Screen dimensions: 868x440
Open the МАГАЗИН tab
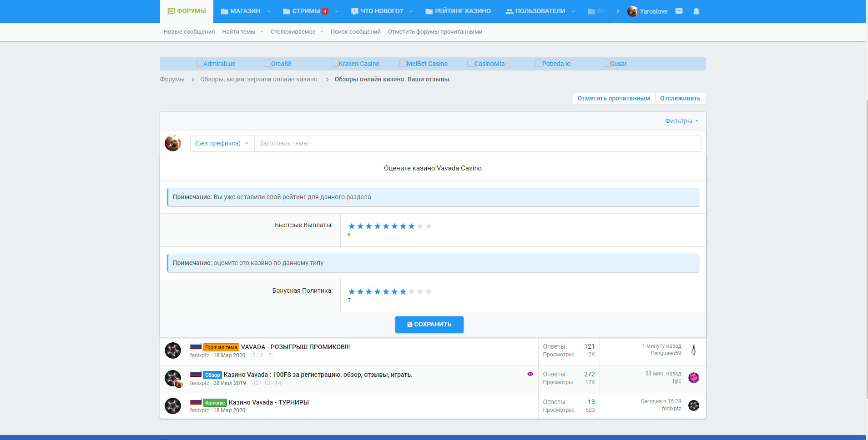pos(241,11)
